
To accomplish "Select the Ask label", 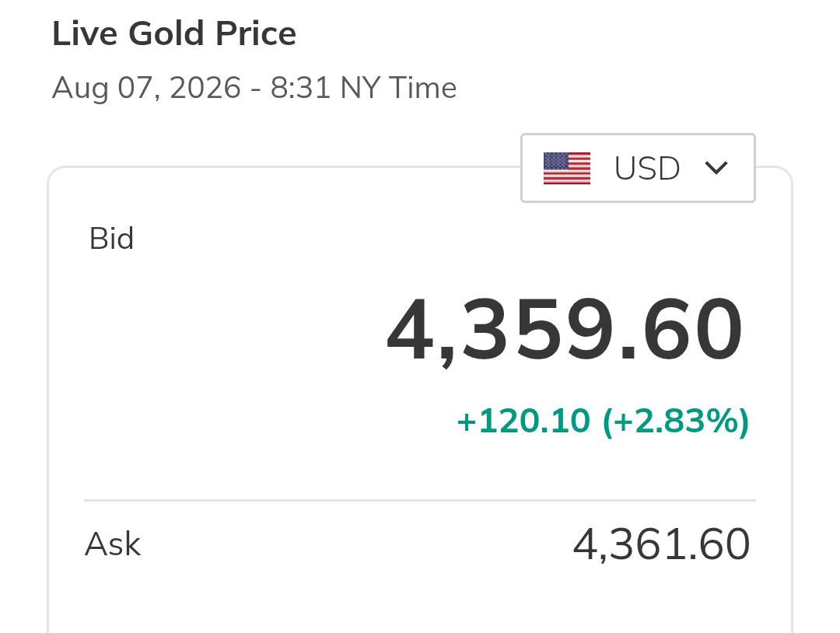I will click(113, 544).
